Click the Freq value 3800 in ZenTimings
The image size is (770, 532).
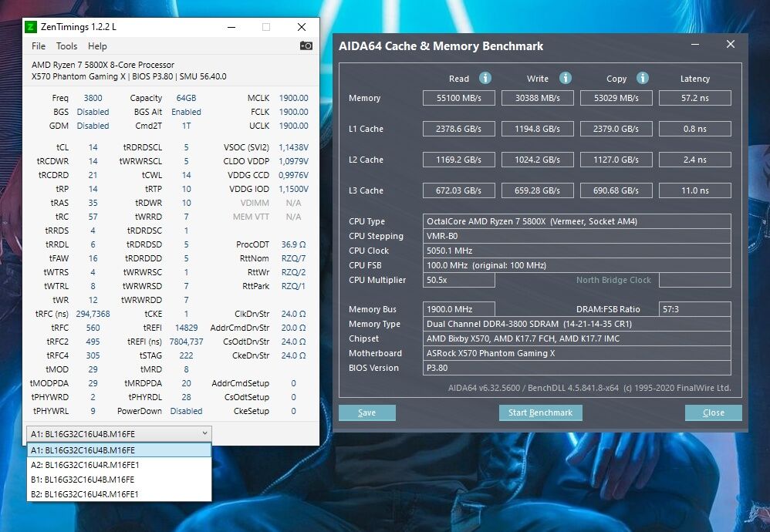point(93,98)
